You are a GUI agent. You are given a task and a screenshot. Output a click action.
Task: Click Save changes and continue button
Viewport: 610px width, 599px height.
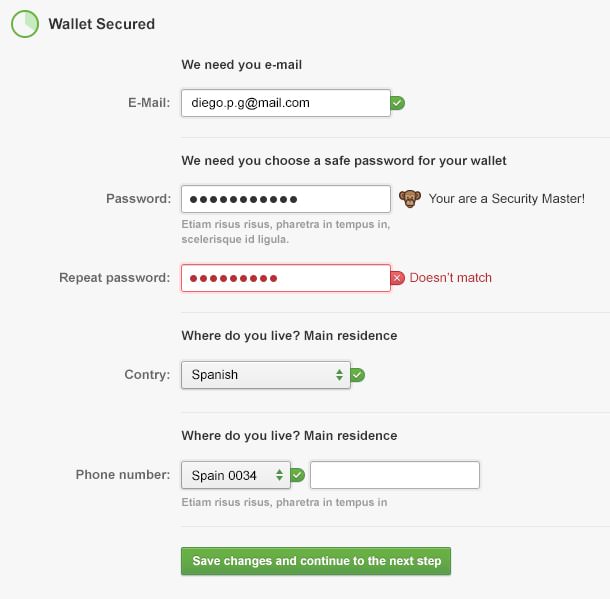[x=316, y=561]
